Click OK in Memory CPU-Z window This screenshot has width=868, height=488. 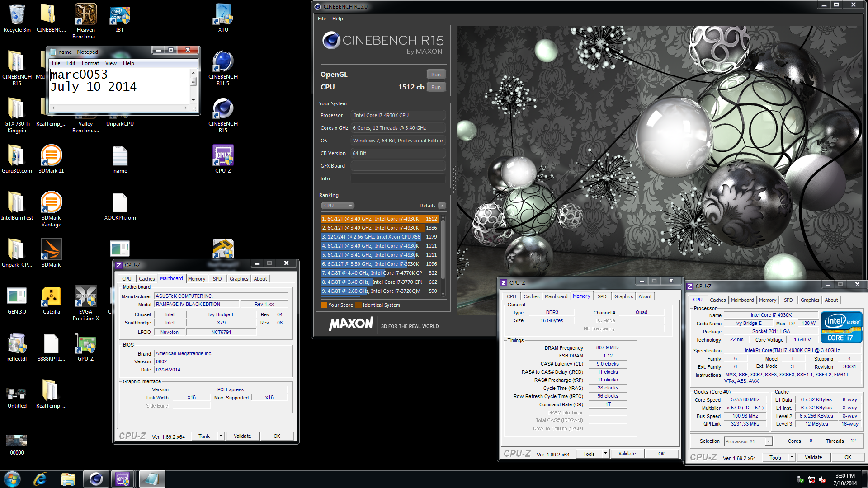coord(661,454)
